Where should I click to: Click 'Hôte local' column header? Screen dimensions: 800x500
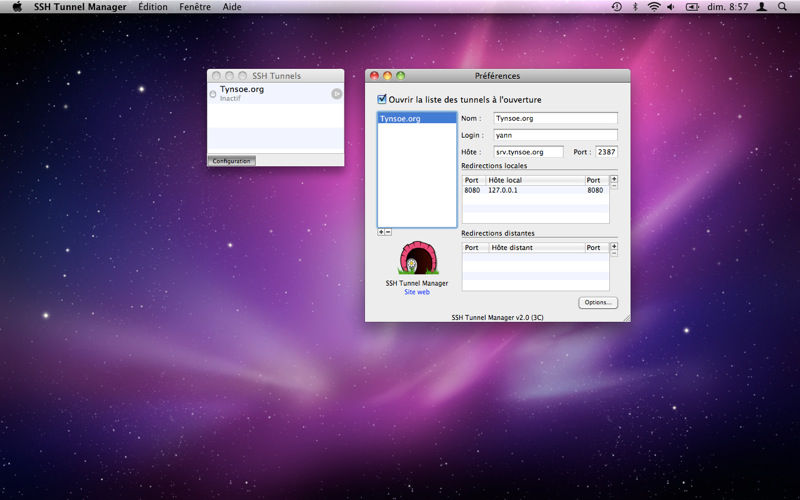point(535,180)
